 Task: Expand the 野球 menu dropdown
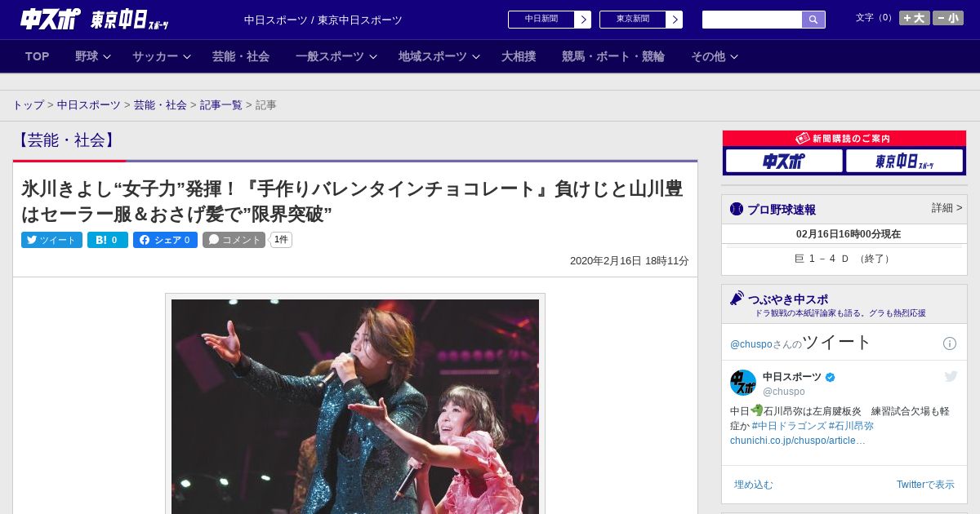[93, 56]
